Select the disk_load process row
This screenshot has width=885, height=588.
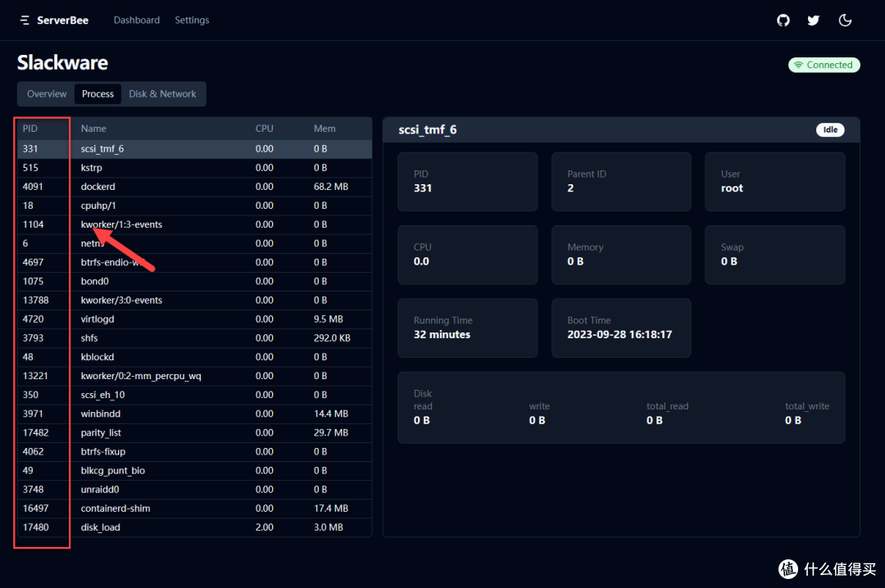tap(194, 527)
